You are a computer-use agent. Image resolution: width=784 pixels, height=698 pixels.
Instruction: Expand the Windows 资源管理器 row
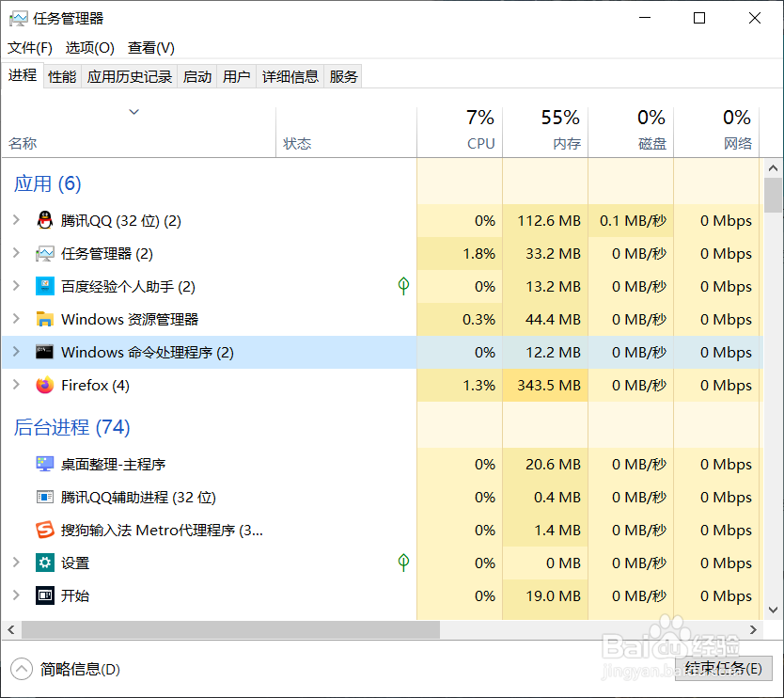click(x=17, y=318)
